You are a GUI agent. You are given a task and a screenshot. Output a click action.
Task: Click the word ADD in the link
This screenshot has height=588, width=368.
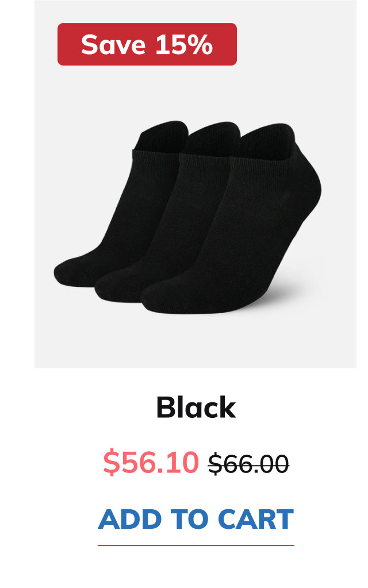[x=130, y=520]
